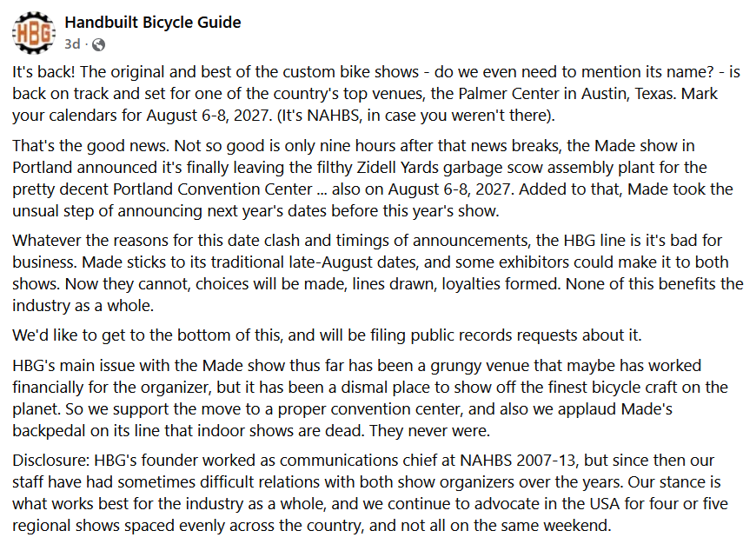This screenshot has width=756, height=544.
Task: Click the globe public audience icon
Action: (x=98, y=45)
